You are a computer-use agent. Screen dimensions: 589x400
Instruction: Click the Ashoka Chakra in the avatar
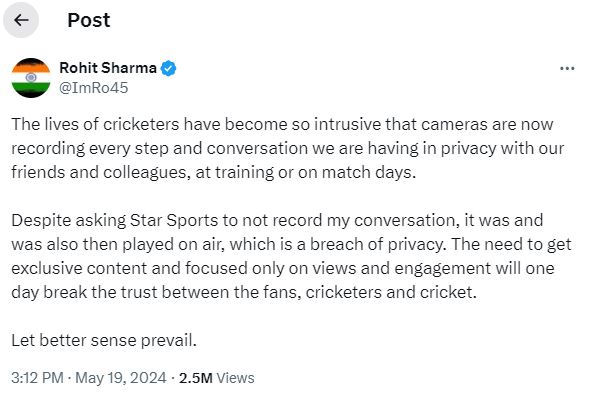31,77
